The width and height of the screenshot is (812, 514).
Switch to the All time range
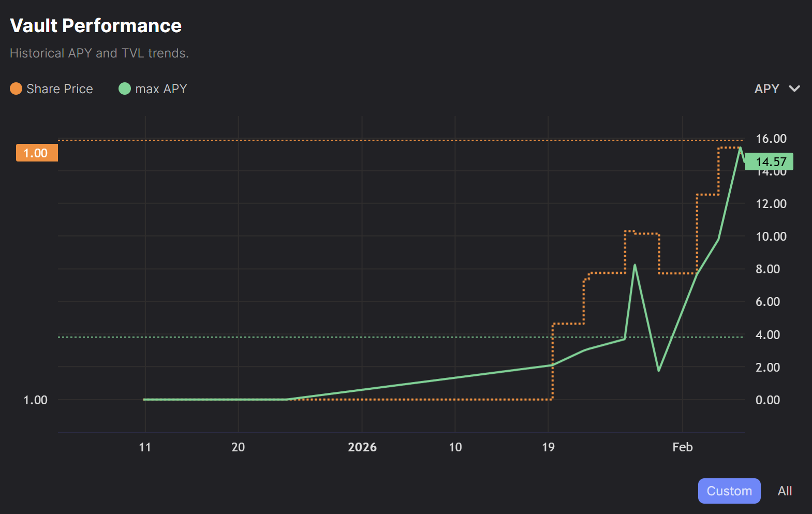tap(785, 491)
